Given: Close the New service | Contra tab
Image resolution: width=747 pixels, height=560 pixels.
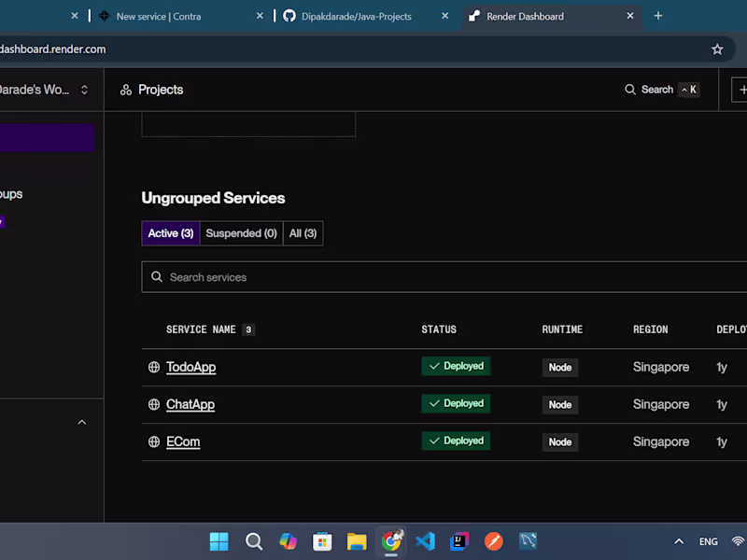Looking at the screenshot, I should 260,16.
